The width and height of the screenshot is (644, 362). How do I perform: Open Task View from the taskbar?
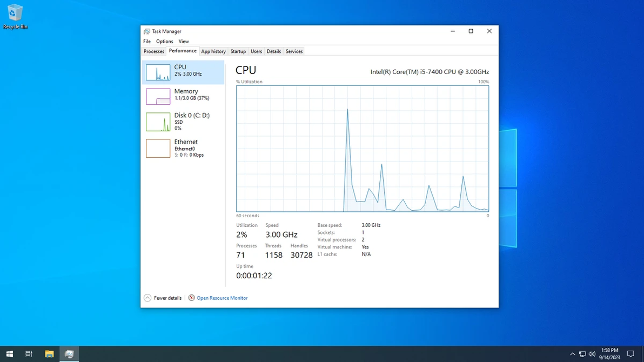click(29, 354)
